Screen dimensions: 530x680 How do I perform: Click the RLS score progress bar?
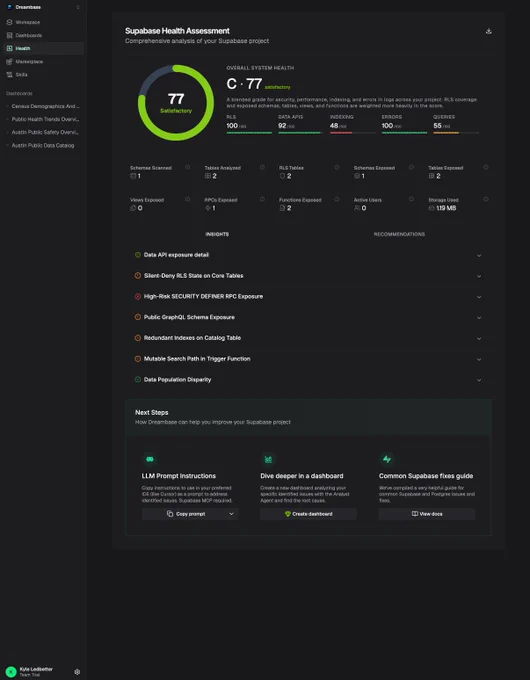click(x=249, y=133)
